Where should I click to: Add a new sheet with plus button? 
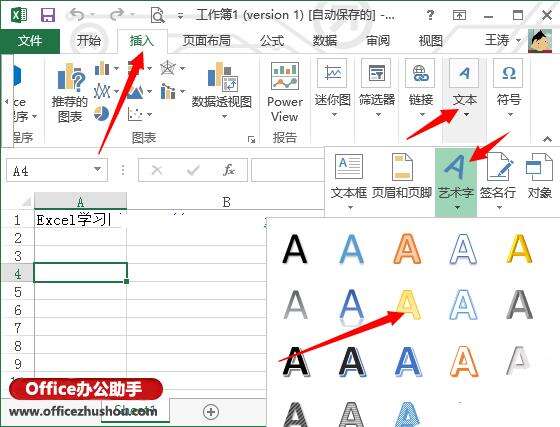pyautogui.click(x=211, y=412)
